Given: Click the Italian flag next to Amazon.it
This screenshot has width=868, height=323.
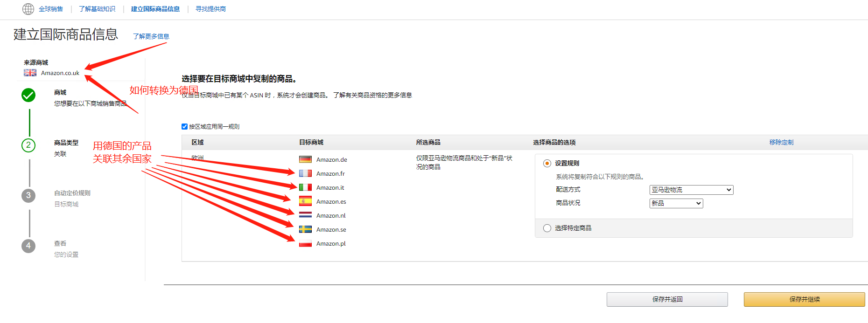Looking at the screenshot, I should pos(305,187).
